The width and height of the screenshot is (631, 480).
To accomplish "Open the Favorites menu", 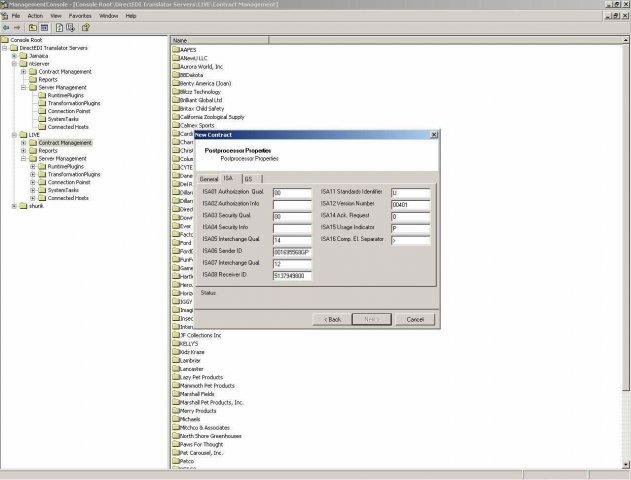I will pyautogui.click(x=80, y=16).
